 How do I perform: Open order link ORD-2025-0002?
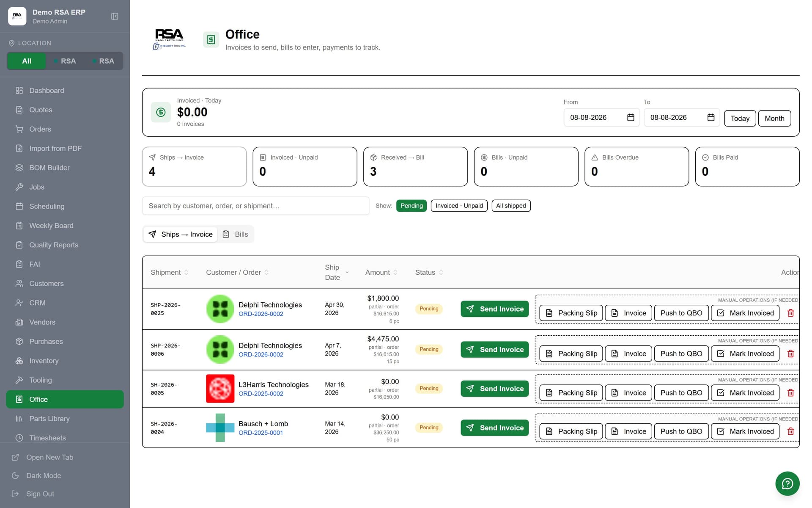click(x=261, y=394)
